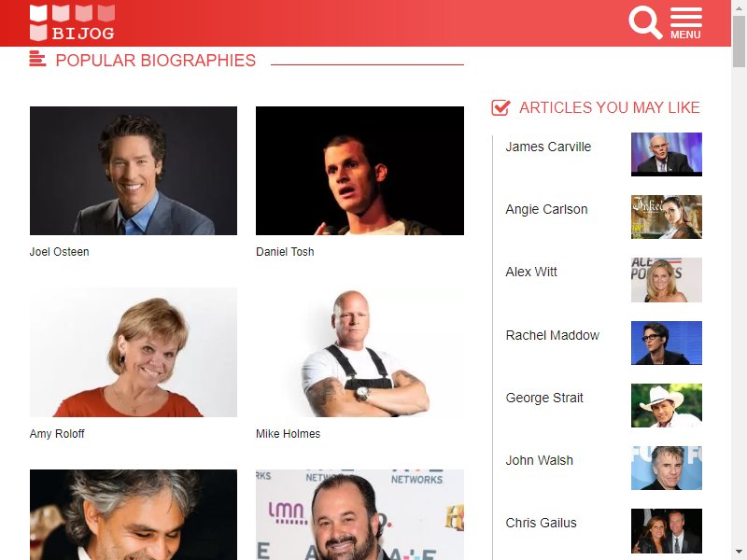Open Mike Holmes photo thumbnail
Viewport: 747px width, 560px height.
coord(359,353)
